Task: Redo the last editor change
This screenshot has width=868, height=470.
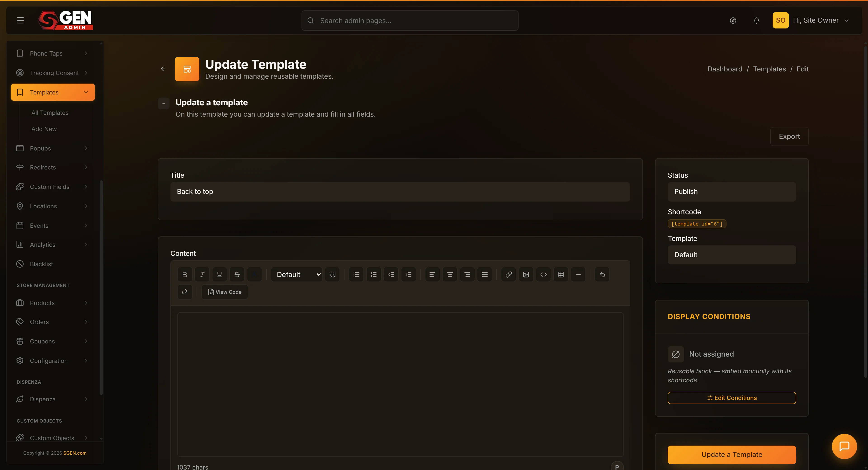Action: [185, 292]
